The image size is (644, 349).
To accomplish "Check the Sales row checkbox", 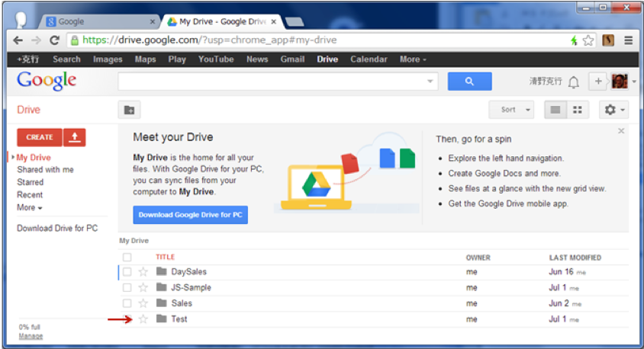I will click(127, 303).
